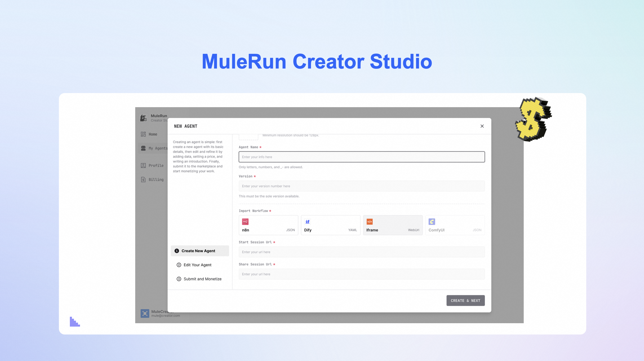Pick the ComfyUI JSON workflow icon

432,222
